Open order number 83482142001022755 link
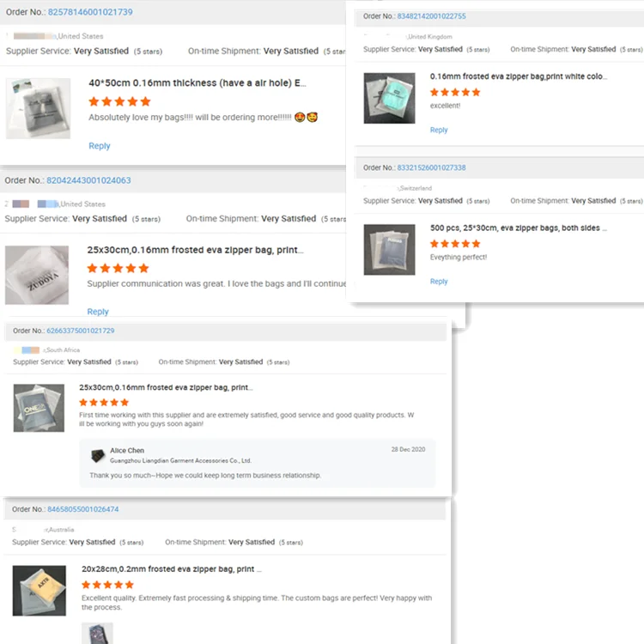 (431, 16)
